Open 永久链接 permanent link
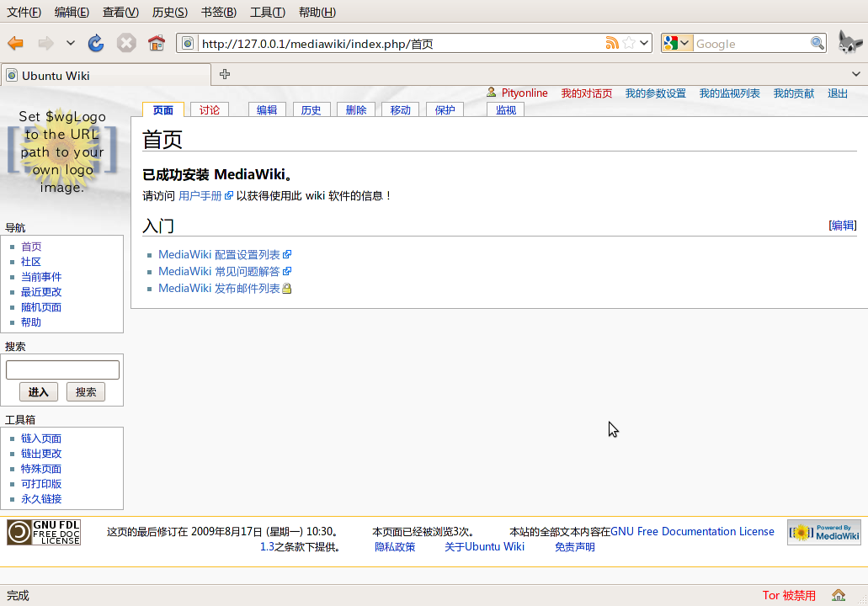868x606 pixels. (x=41, y=498)
